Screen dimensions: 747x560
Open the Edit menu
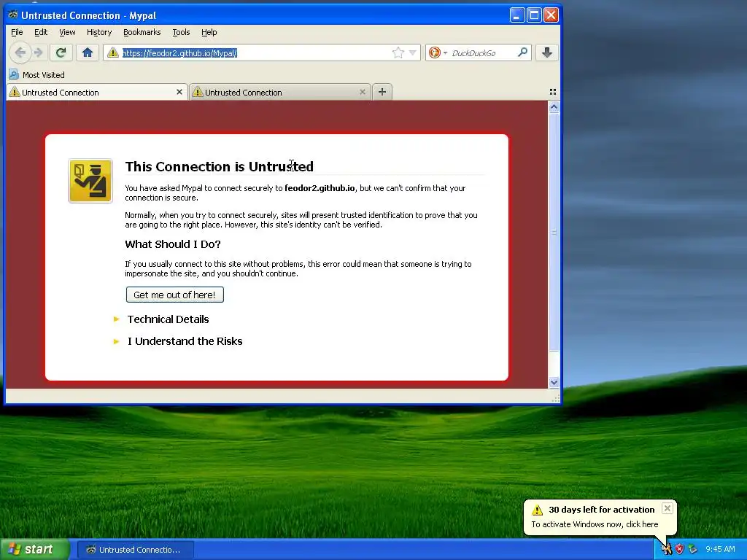point(41,32)
